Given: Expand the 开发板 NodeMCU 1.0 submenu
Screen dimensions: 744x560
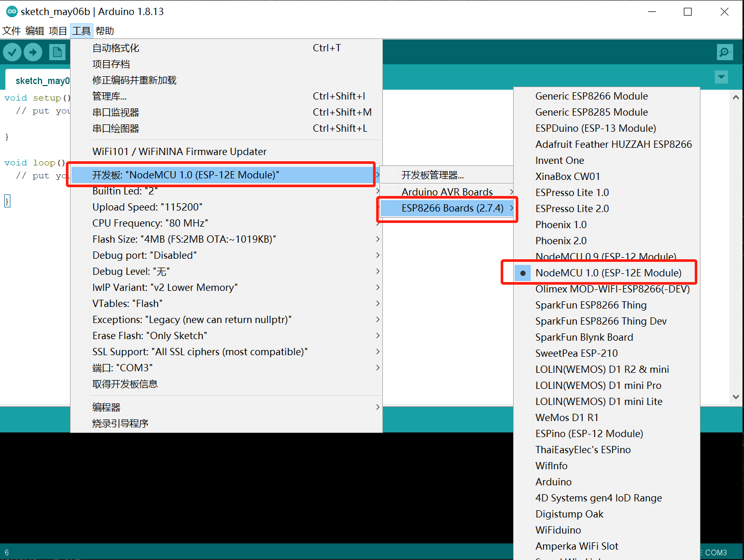Looking at the screenshot, I should coord(226,175).
